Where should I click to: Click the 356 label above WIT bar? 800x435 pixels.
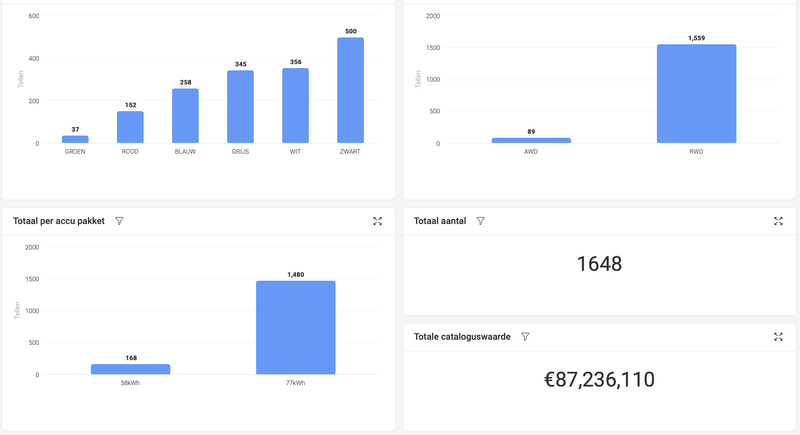pyautogui.click(x=296, y=62)
